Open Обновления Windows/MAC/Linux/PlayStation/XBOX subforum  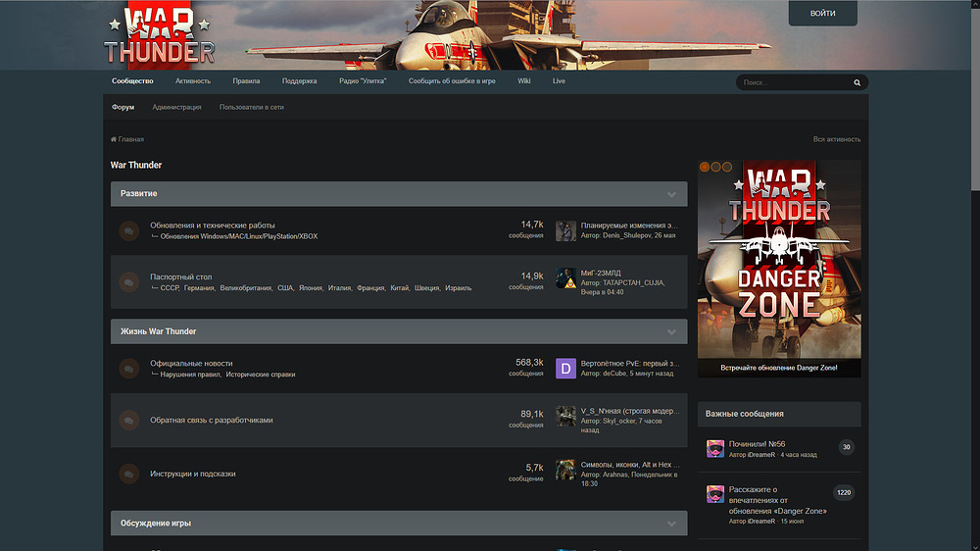coord(239,236)
